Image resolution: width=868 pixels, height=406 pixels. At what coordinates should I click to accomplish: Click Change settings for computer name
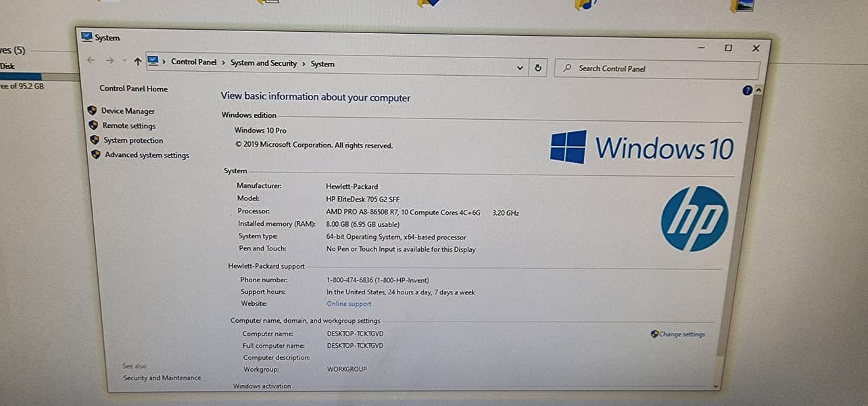[x=681, y=334]
